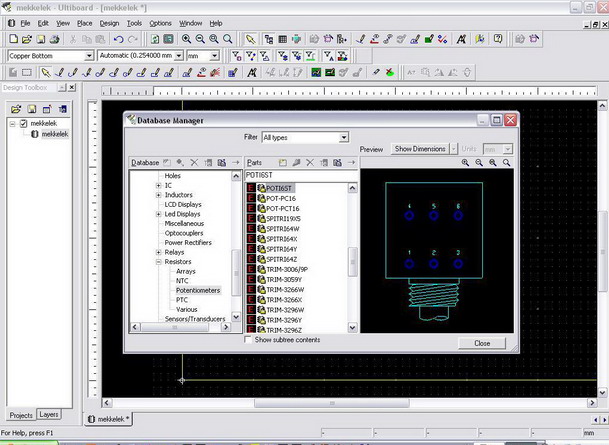This screenshot has width=609, height=445.
Task: Open the Options menu
Action: [x=160, y=23]
